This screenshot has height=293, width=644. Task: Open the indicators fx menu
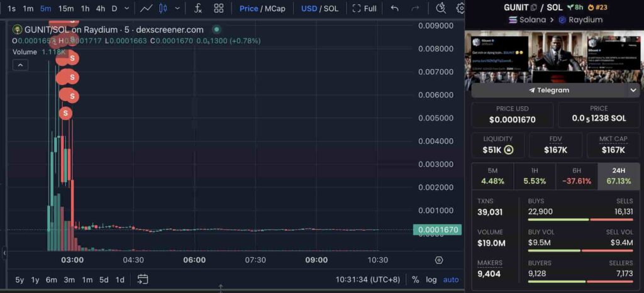click(198, 8)
